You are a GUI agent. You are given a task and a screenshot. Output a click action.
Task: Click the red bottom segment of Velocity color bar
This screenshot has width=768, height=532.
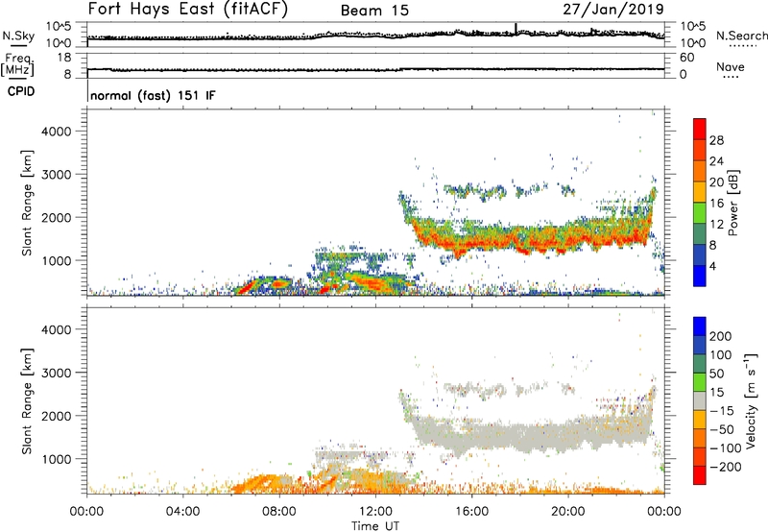[700, 475]
